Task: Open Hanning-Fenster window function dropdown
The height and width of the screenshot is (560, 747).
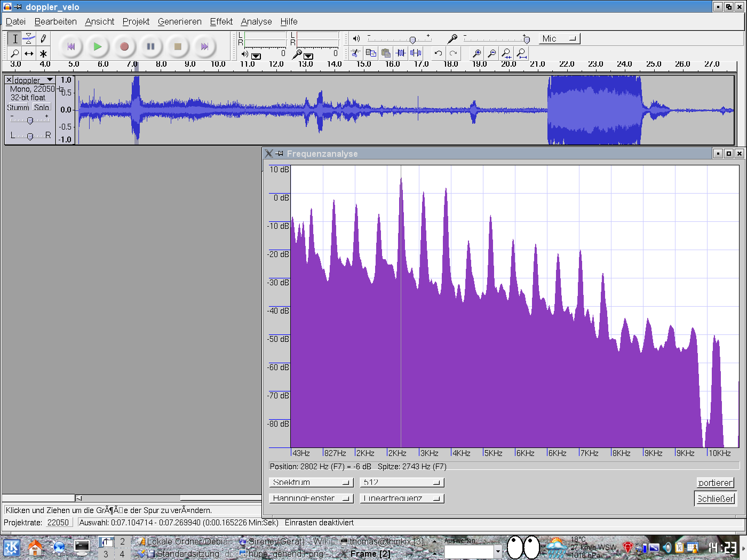Action: (311, 498)
